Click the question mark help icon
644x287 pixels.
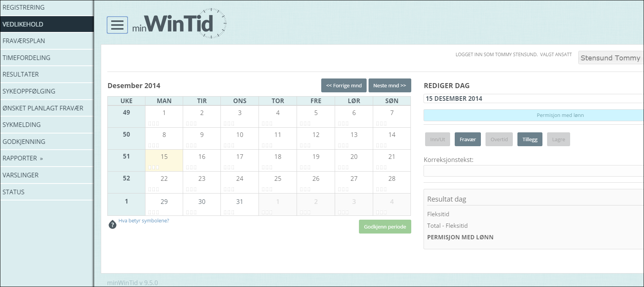[x=112, y=225]
